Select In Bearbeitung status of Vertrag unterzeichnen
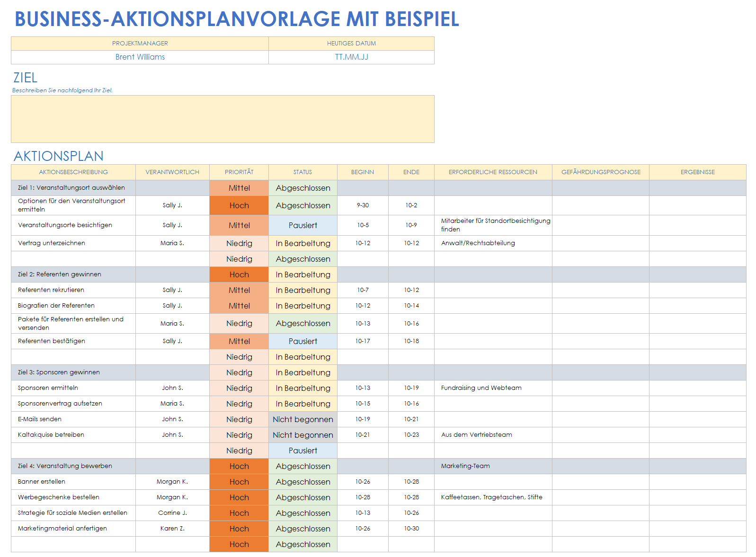The width and height of the screenshot is (756, 557). [303, 243]
